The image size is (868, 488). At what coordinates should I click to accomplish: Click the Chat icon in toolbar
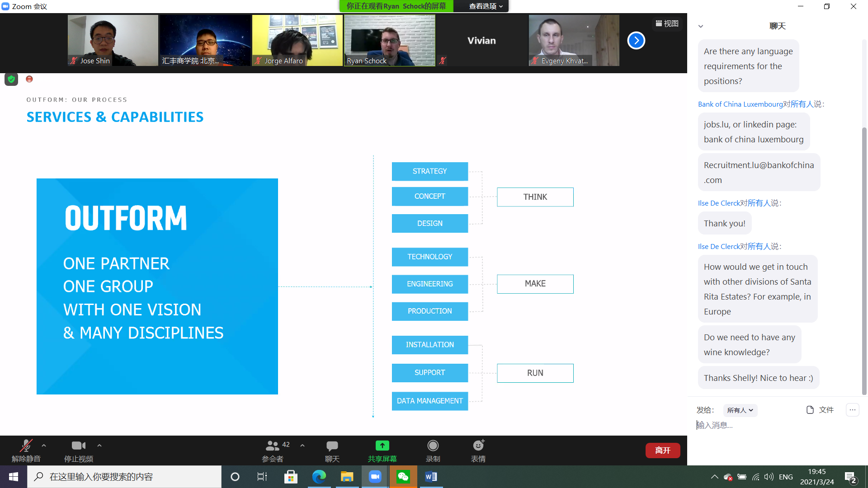[x=332, y=446]
